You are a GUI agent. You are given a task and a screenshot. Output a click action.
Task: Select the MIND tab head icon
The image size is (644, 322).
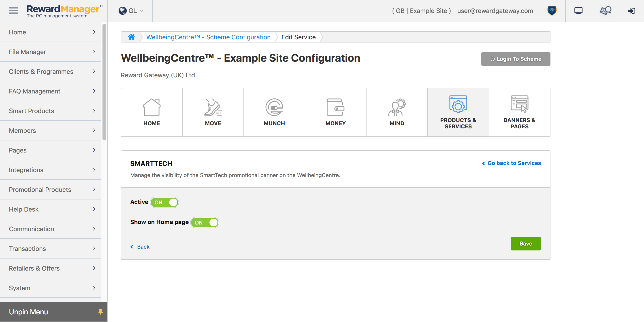pyautogui.click(x=397, y=107)
